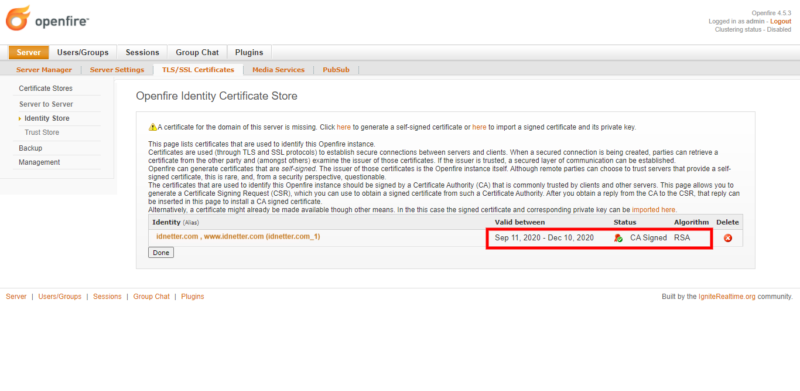Screen dimensions: 800x391
Task: Open the Backup sidebar item
Action: tap(30, 148)
